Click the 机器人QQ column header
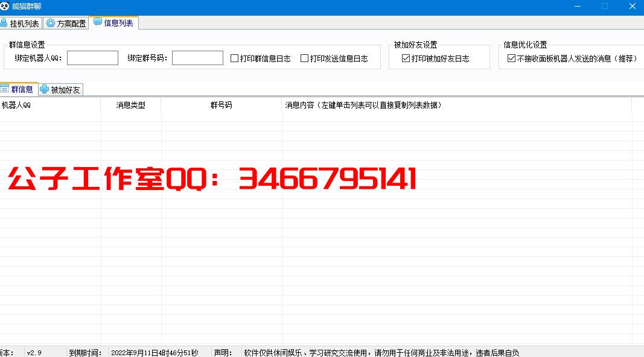This screenshot has width=644, height=357. (50, 105)
